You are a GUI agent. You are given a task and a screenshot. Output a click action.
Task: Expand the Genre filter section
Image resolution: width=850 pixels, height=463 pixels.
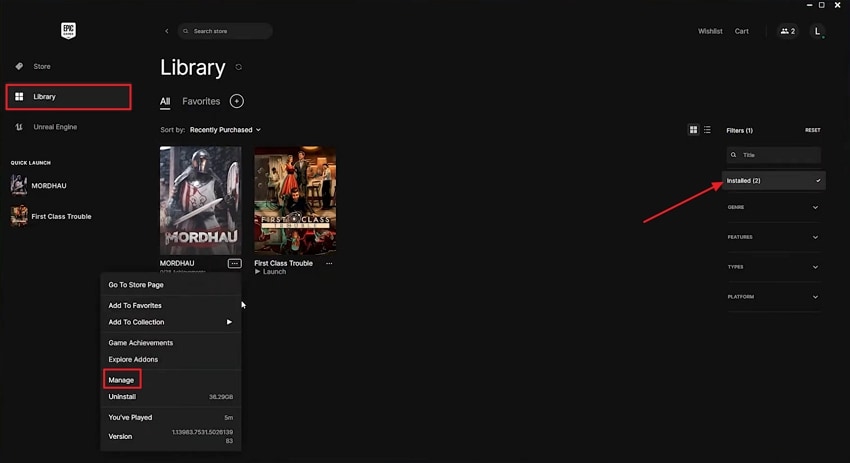click(x=773, y=207)
